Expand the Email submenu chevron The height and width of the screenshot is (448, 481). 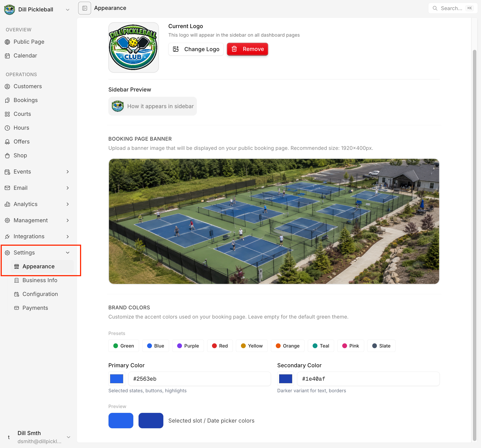click(x=68, y=188)
